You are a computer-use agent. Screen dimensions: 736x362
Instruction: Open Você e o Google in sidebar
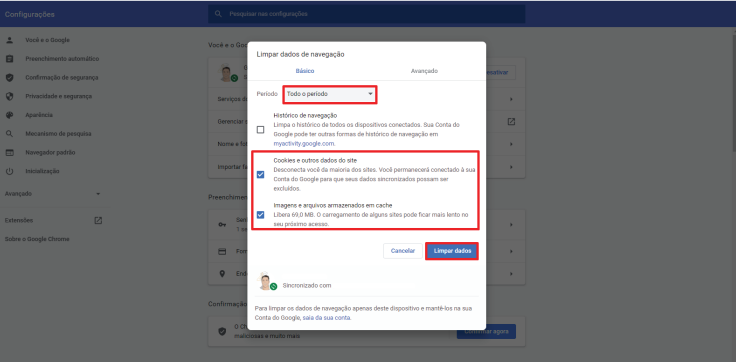[x=47, y=40]
